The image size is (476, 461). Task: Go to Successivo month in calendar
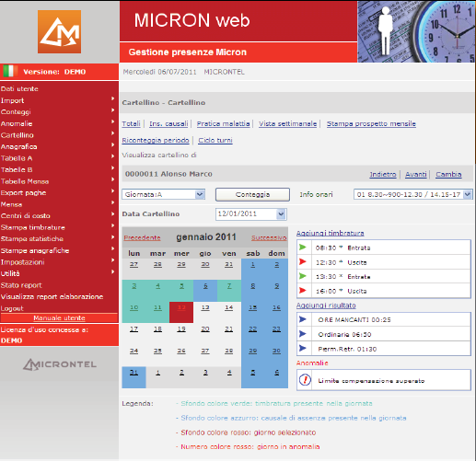(x=269, y=237)
